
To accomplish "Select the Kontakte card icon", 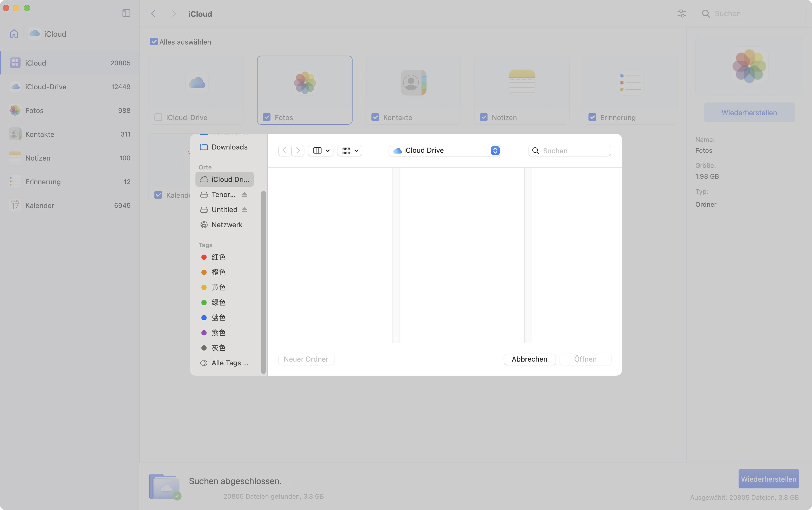I will pyautogui.click(x=413, y=83).
